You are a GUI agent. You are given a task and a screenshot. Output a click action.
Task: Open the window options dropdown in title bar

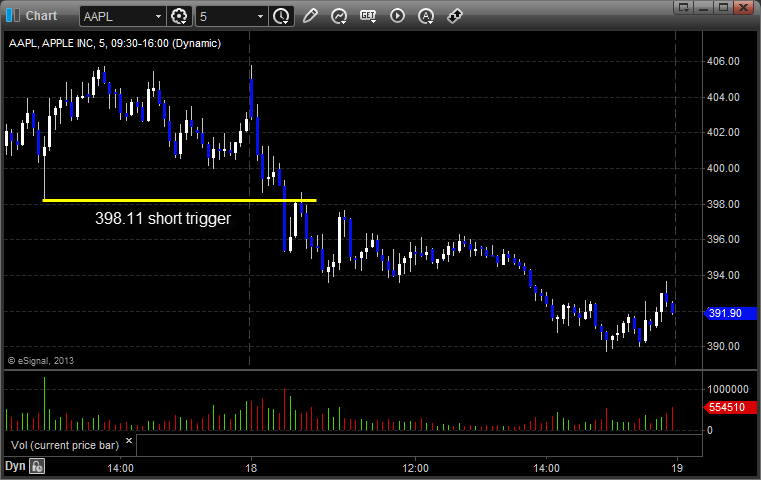[x=684, y=7]
